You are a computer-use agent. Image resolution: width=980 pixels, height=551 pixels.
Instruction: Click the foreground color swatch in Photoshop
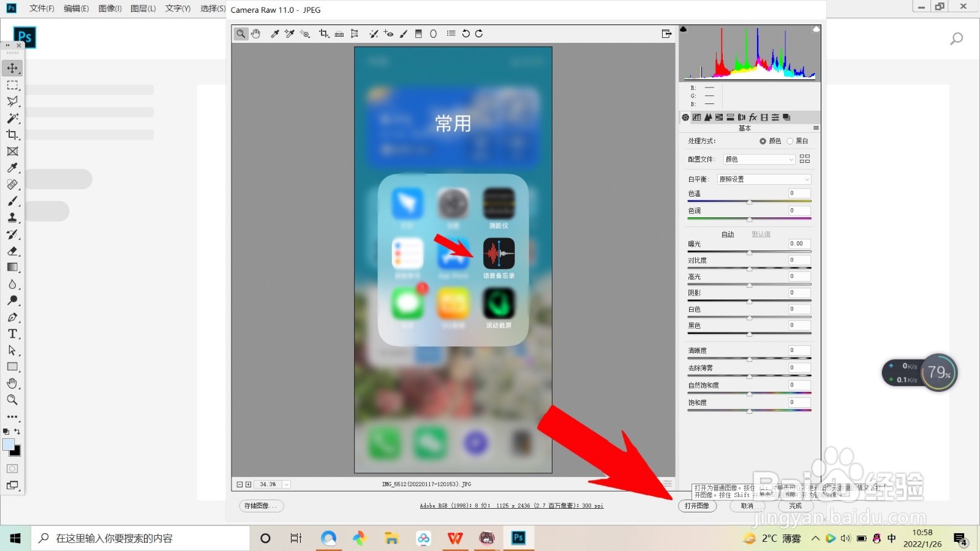click(8, 444)
